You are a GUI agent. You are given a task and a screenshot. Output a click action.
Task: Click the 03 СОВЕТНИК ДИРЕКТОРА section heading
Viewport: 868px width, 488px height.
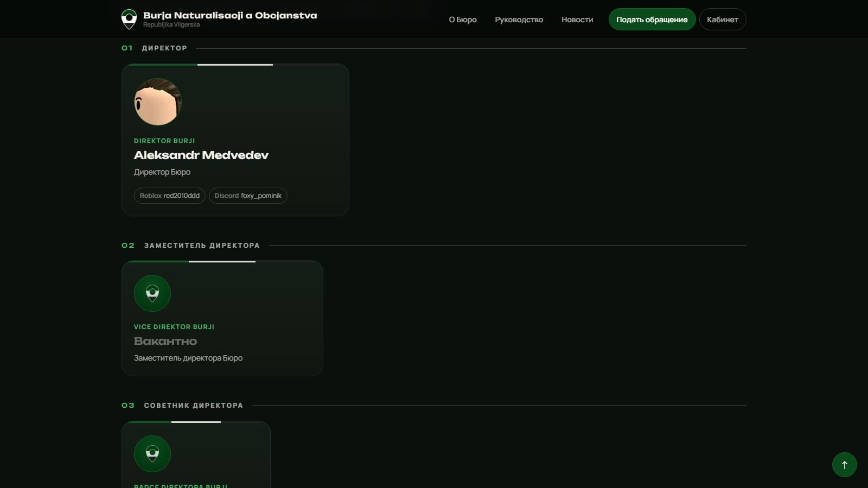182,406
